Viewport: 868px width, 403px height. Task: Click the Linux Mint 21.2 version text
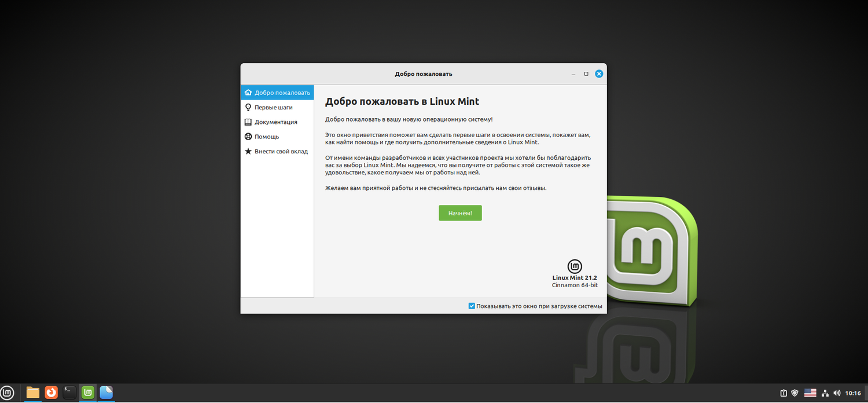click(575, 278)
